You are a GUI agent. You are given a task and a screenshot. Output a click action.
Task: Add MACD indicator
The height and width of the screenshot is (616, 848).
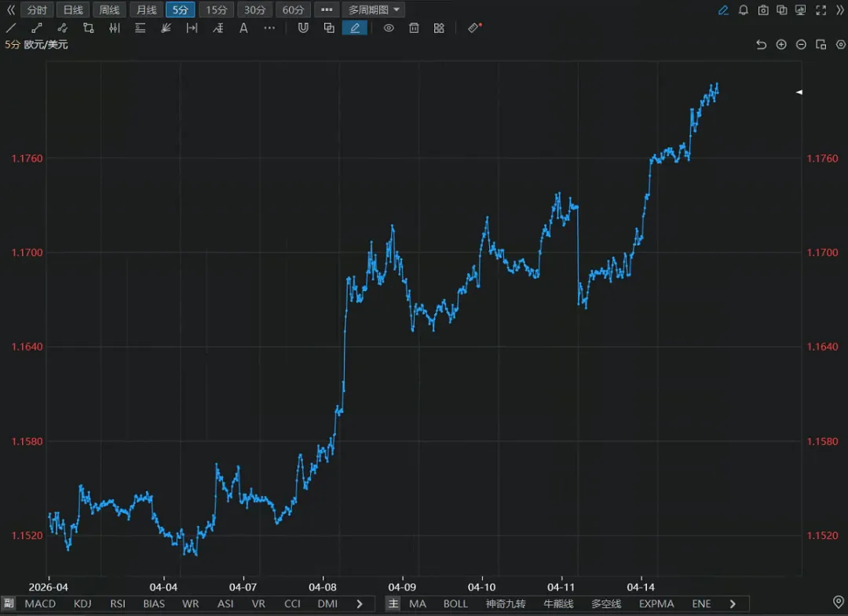[x=40, y=603]
